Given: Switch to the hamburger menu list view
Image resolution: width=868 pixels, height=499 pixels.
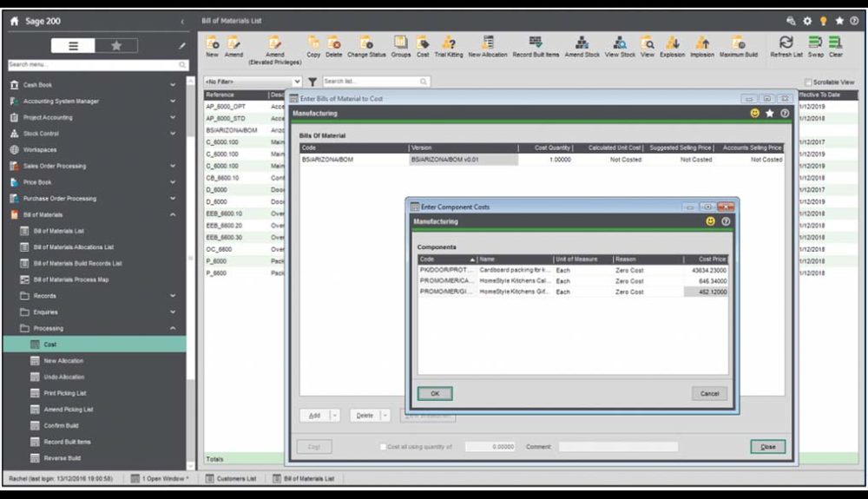Looking at the screenshot, I should coord(73,45).
